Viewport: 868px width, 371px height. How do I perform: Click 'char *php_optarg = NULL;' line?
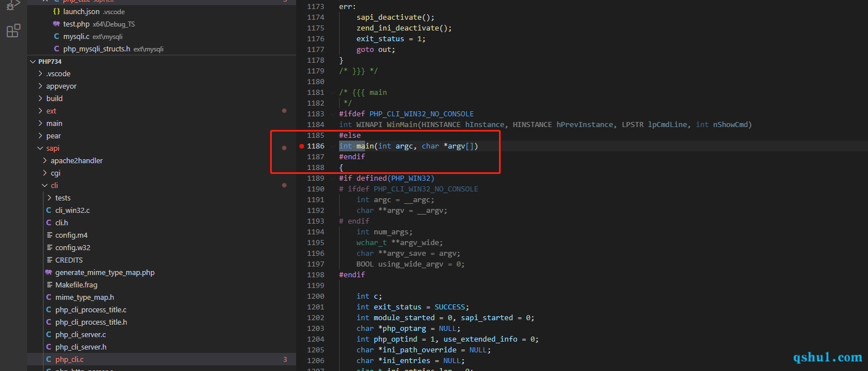click(409, 329)
